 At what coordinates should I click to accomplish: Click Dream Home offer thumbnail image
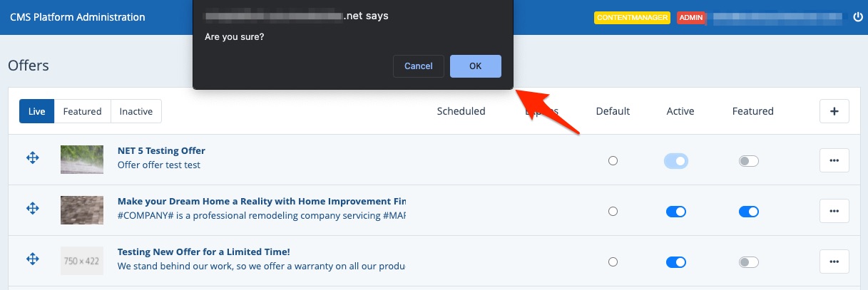(82, 209)
